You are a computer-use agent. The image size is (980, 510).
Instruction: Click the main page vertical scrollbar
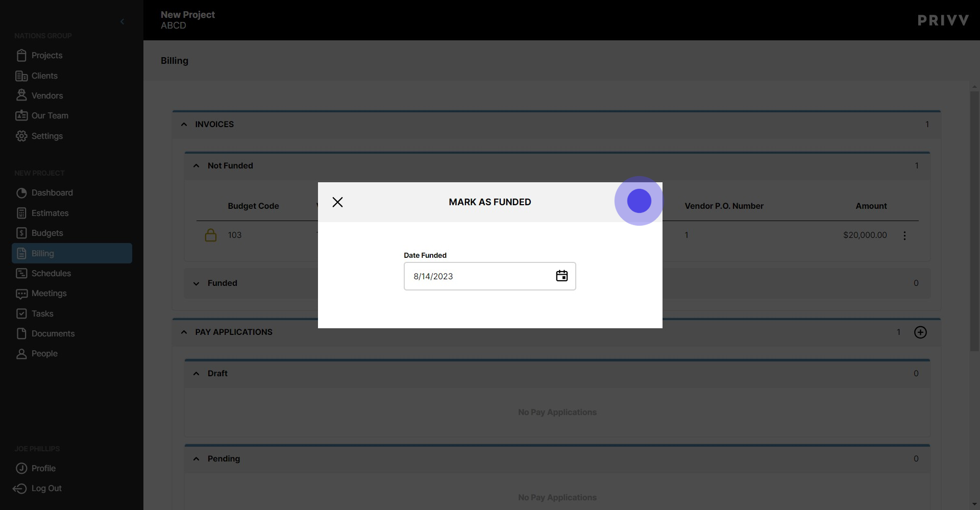coord(974,222)
